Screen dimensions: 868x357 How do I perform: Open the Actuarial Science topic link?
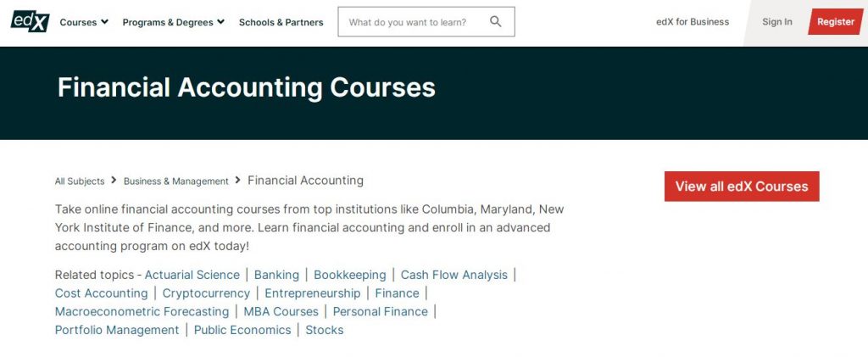click(x=192, y=275)
